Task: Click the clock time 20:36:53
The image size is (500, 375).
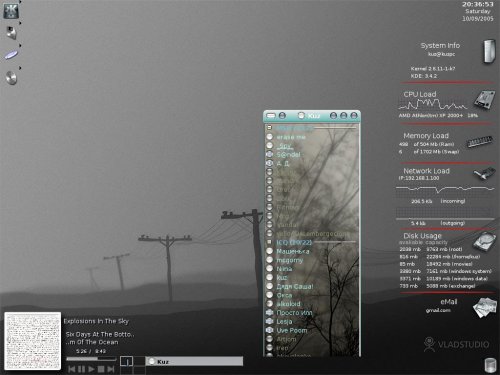Action: (478, 4)
